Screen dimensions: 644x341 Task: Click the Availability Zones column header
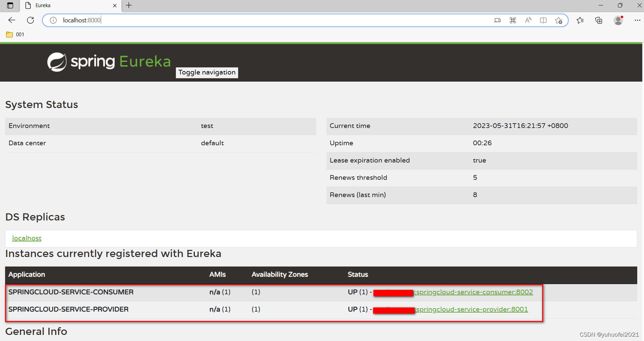point(280,274)
